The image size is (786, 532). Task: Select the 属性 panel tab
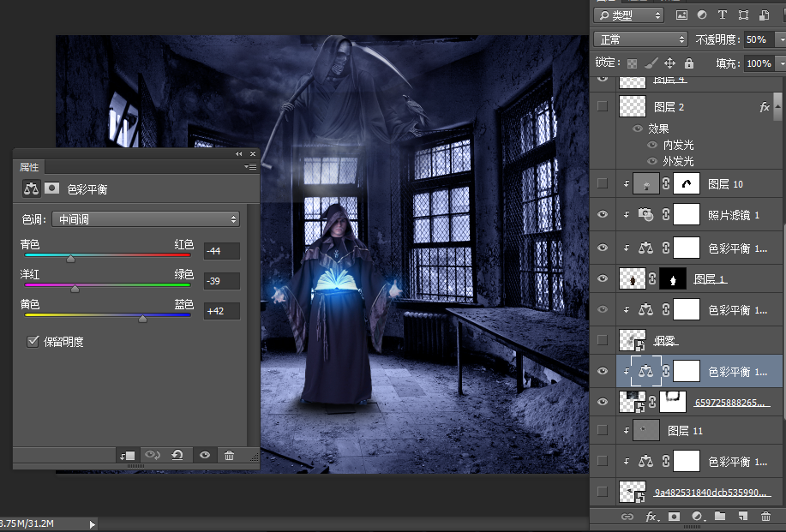30,167
